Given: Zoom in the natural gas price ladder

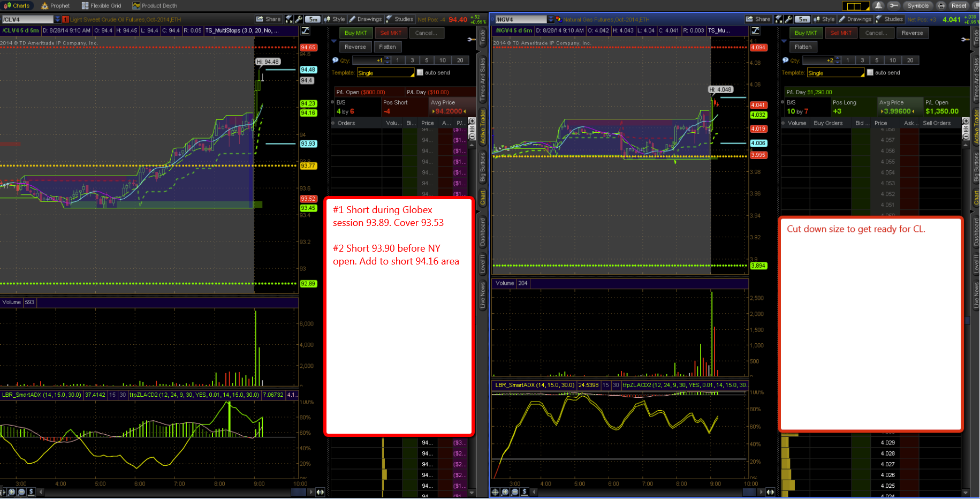Looking at the screenshot, I should 966,121.
